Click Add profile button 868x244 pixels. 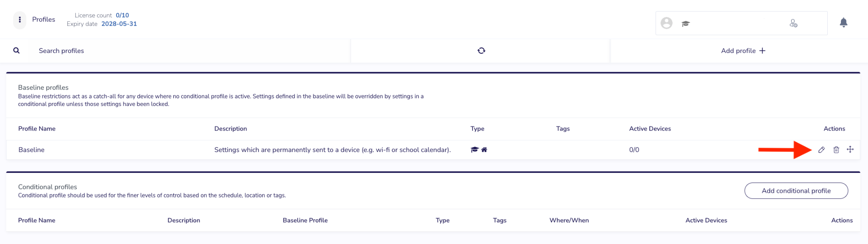(743, 51)
